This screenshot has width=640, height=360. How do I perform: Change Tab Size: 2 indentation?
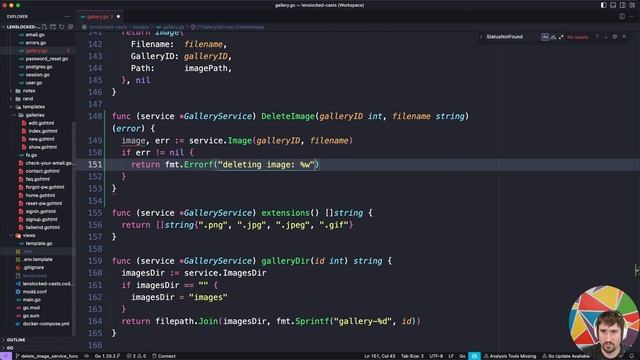pyautogui.click(x=412, y=356)
